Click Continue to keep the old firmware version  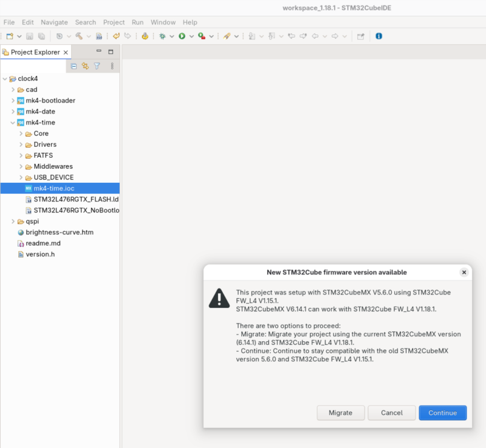tap(443, 413)
